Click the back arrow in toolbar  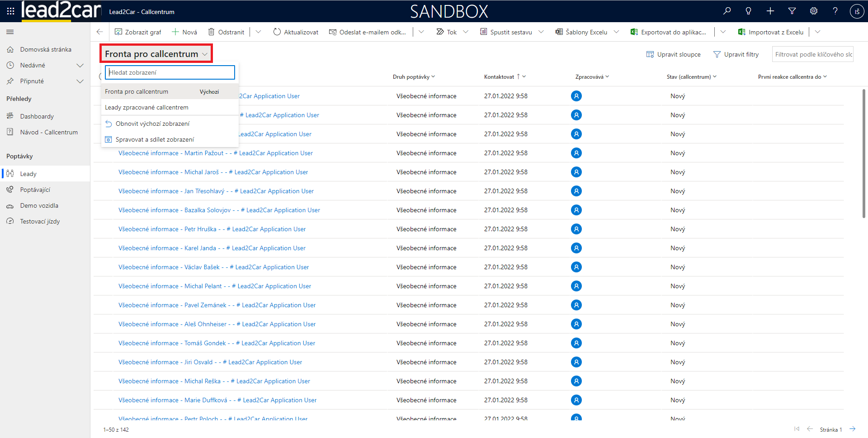coord(100,32)
